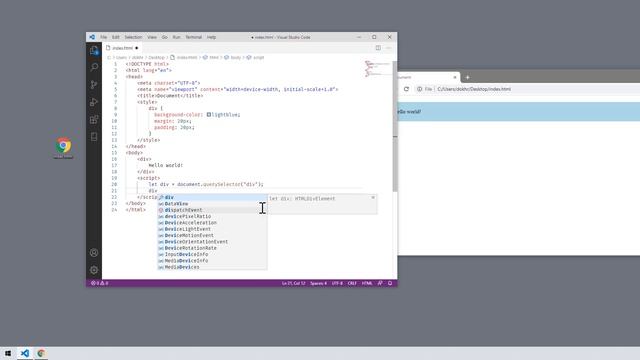This screenshot has width=640, height=360.
Task: Change encoding via UTF-8 status item
Action: coord(337,283)
